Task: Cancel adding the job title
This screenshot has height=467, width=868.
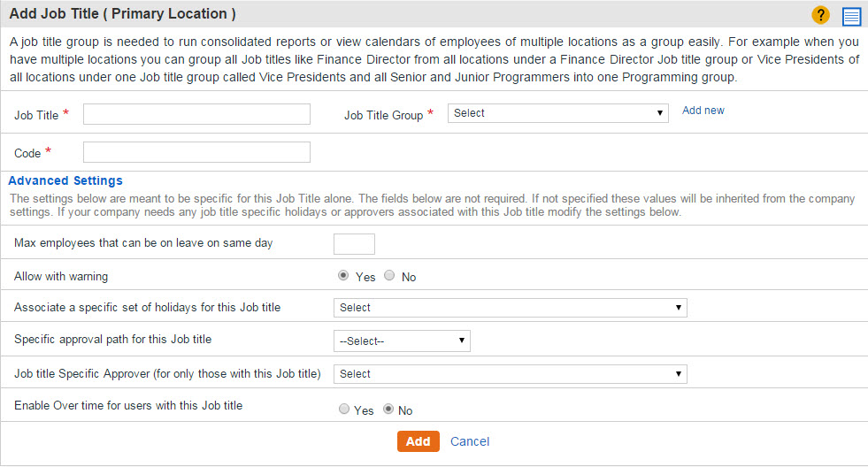Action: coord(470,441)
